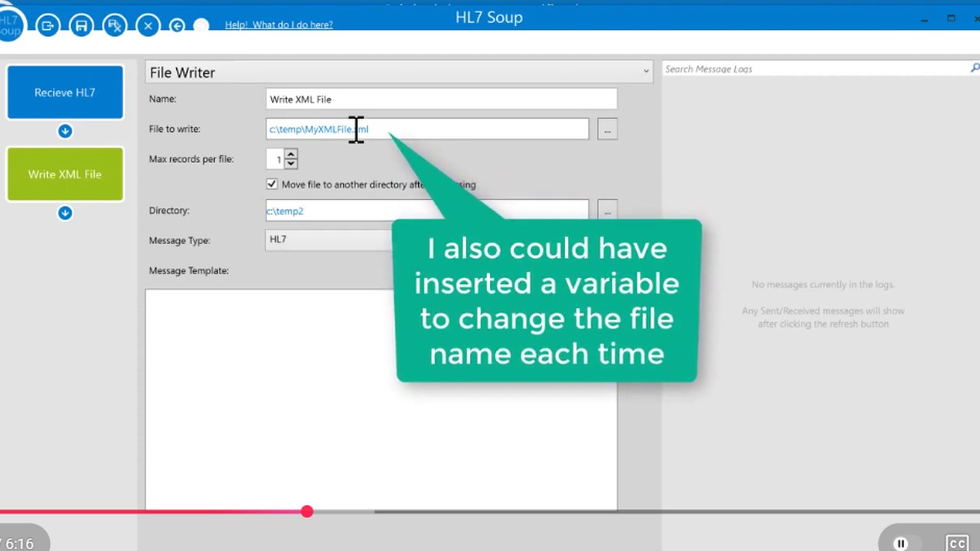Select the Recieve HL7 activity block
This screenshot has height=551, width=980.
pos(65,93)
